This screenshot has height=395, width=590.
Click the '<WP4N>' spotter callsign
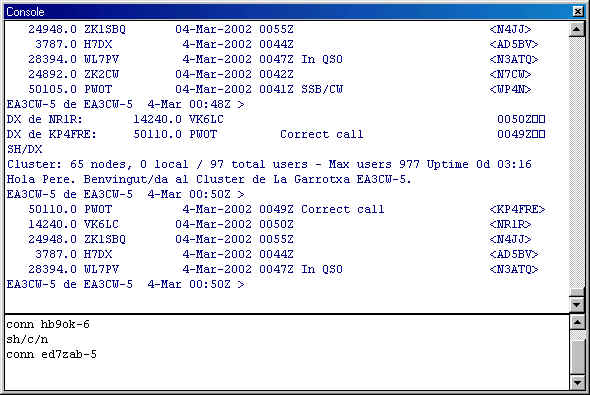pos(510,89)
